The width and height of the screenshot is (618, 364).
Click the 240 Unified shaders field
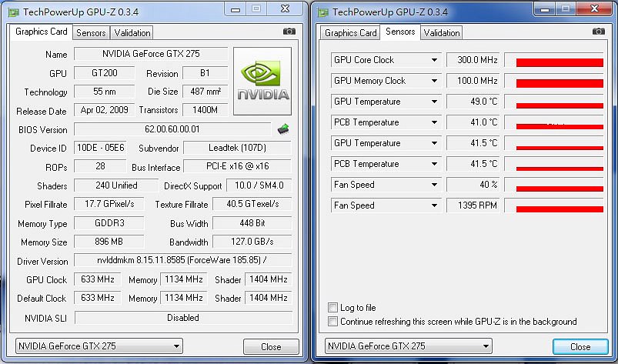[116, 185]
